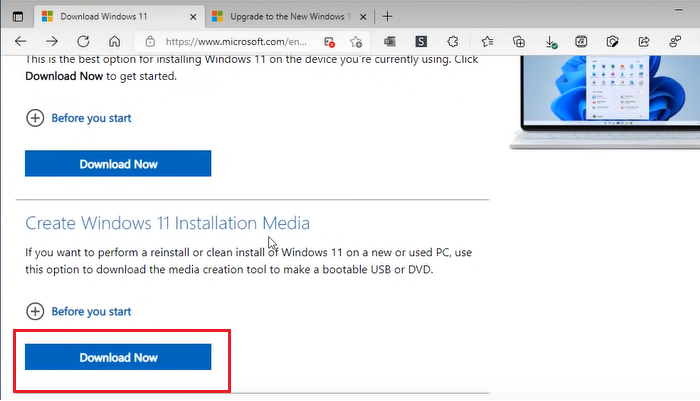Refresh the current page
Viewport: 700px width, 401px height.
[83, 41]
